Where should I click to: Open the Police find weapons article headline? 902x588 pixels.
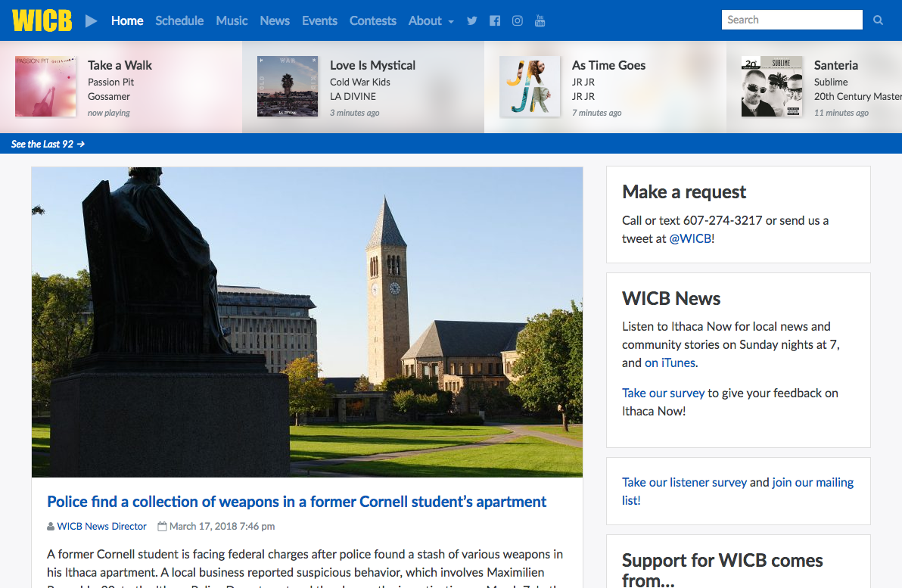tap(297, 502)
